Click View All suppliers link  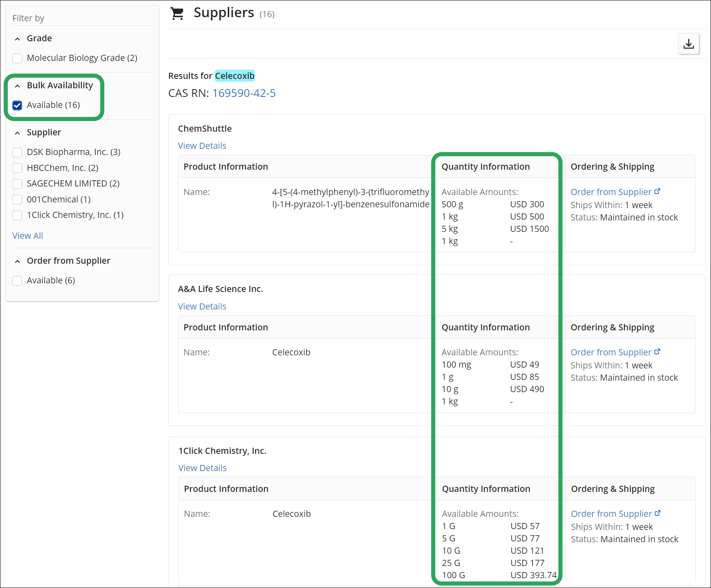[27, 236]
